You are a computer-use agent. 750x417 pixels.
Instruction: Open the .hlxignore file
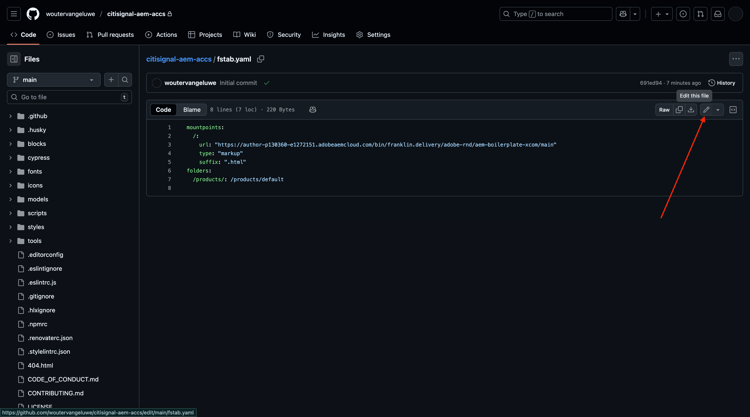click(41, 310)
